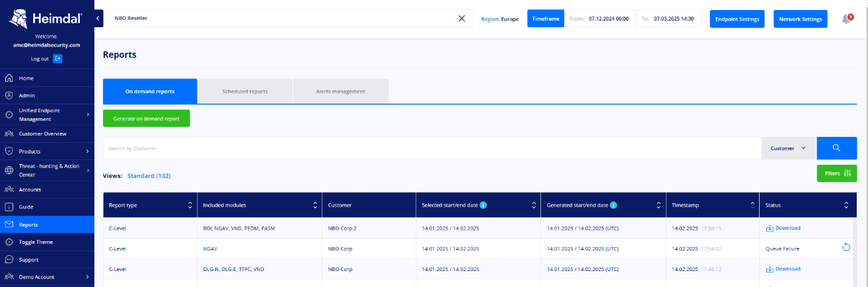
Task: Click the Log out link
Action: pos(40,58)
